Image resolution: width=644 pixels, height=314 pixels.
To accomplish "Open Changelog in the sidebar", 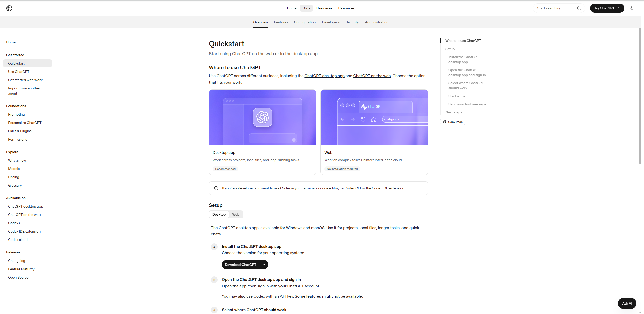I will pyautogui.click(x=17, y=261).
